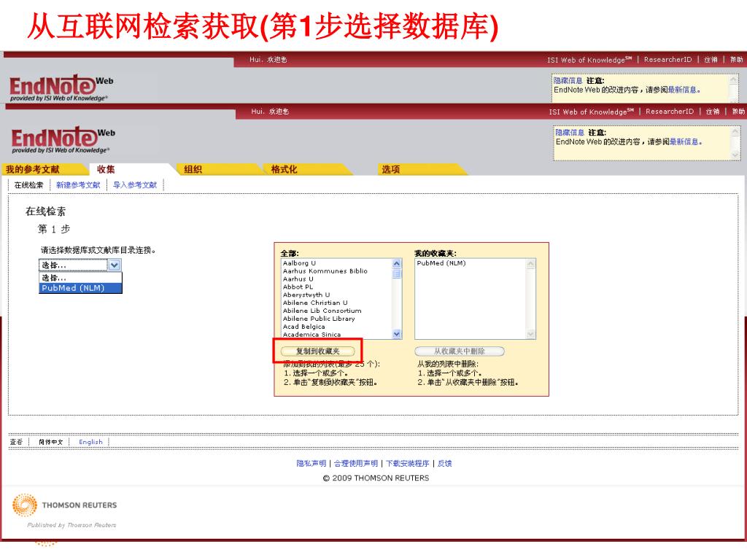Click 注销 in the lower header
This screenshot has height=560, width=747.
(713, 112)
